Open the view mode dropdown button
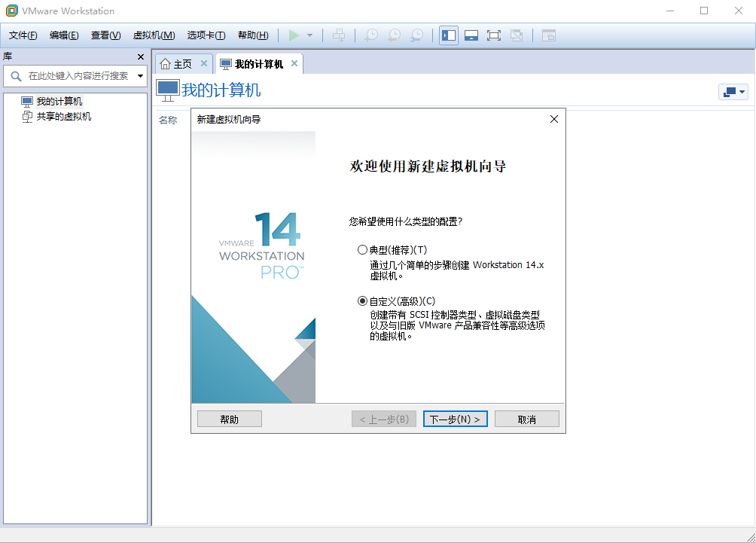This screenshot has height=543, width=756. tap(733, 92)
